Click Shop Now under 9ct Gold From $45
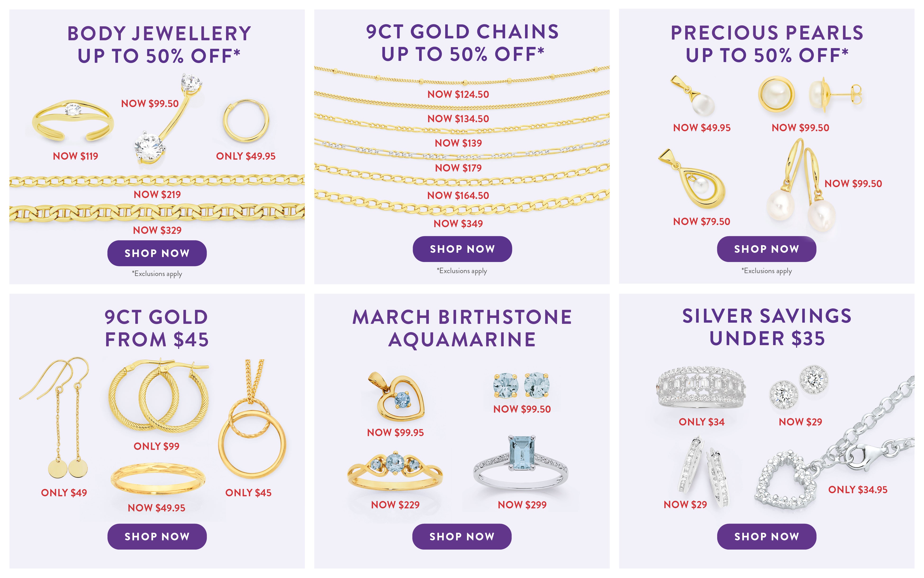Image resolution: width=924 pixels, height=578 pixels. pyautogui.click(x=157, y=536)
